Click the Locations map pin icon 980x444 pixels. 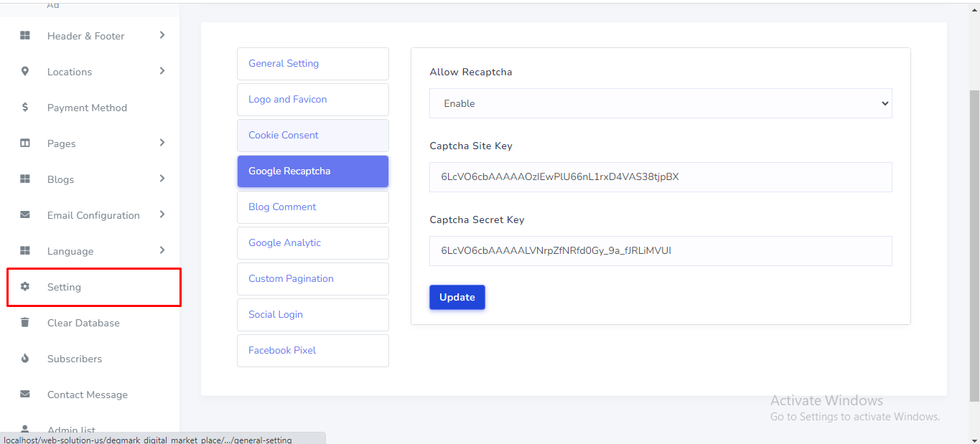[25, 72]
